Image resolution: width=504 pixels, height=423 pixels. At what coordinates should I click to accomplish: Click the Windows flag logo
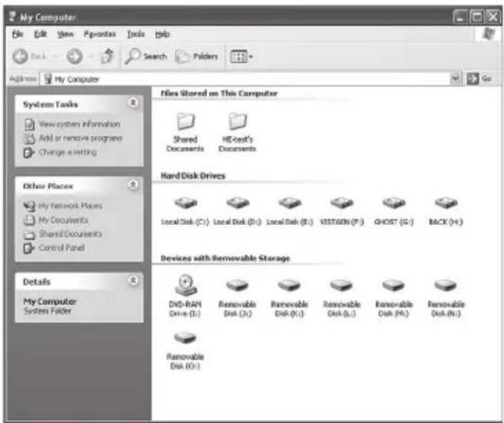click(x=488, y=33)
